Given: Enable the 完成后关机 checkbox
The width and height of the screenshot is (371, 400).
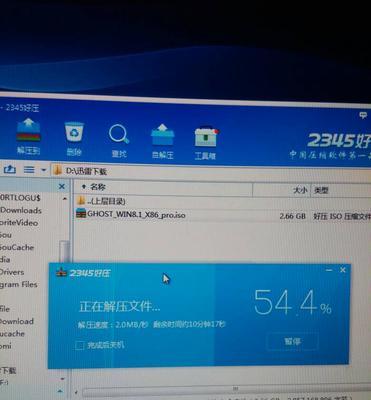Looking at the screenshot, I should (x=80, y=345).
